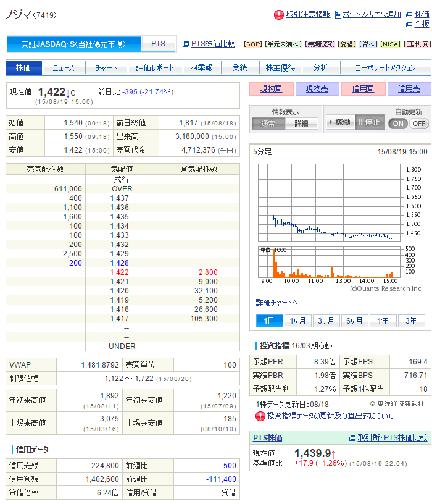Click the 1,422 bid price row
This screenshot has width=432, height=504.
coord(123,272)
